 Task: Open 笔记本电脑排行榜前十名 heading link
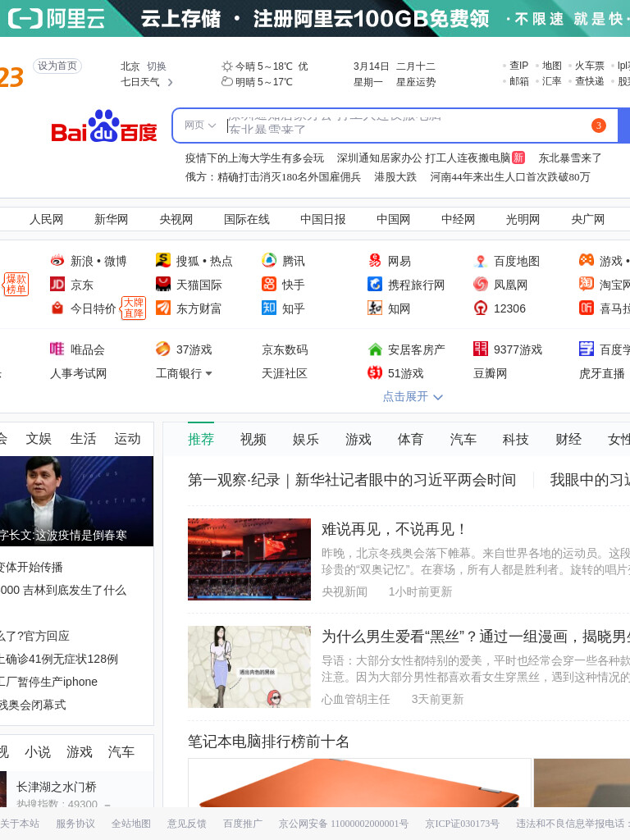coord(268,742)
